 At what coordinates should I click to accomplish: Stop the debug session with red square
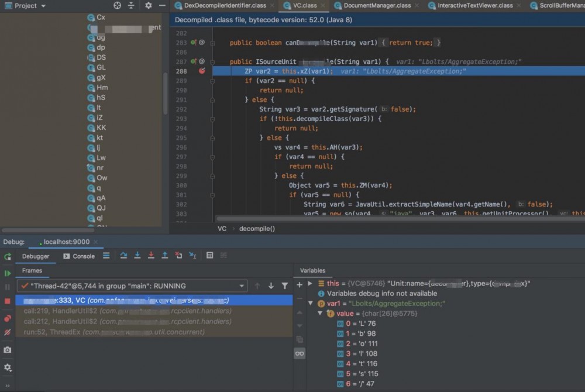(8, 301)
